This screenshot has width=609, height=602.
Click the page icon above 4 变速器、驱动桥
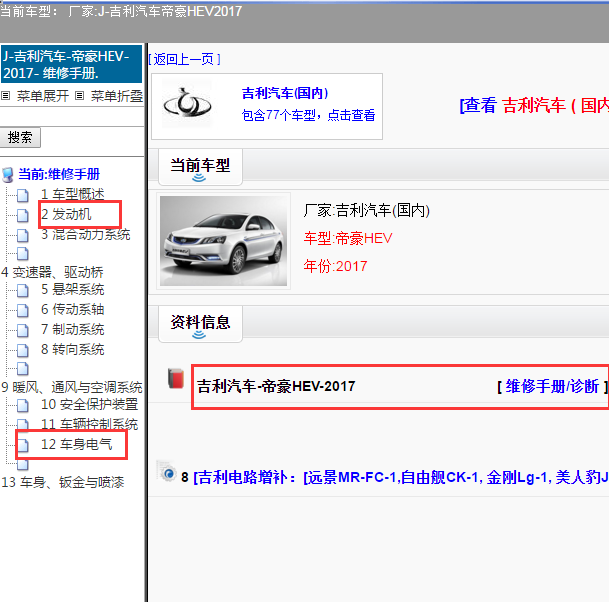(x=23, y=253)
